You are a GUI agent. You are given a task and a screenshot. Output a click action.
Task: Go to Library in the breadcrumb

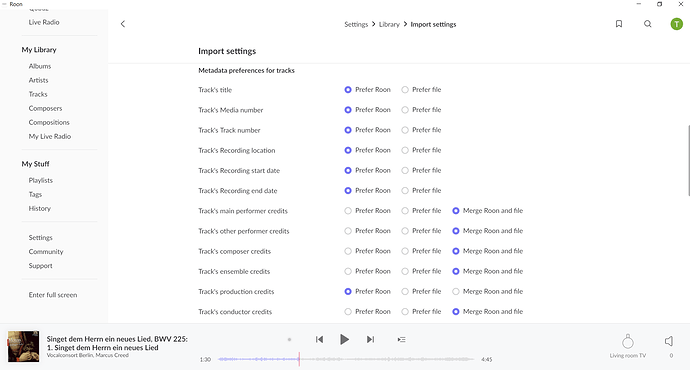(389, 25)
